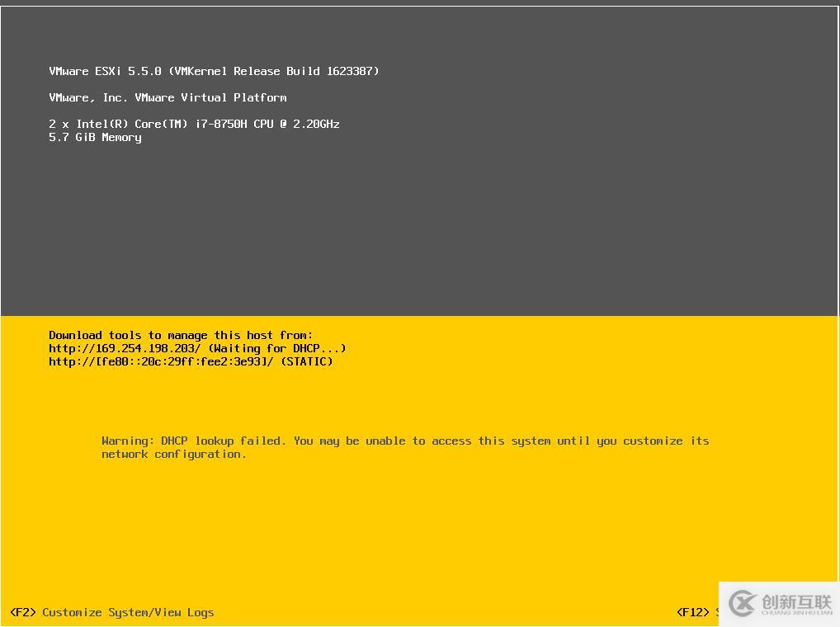Select F2 Customize System/View Logs option

112,612
